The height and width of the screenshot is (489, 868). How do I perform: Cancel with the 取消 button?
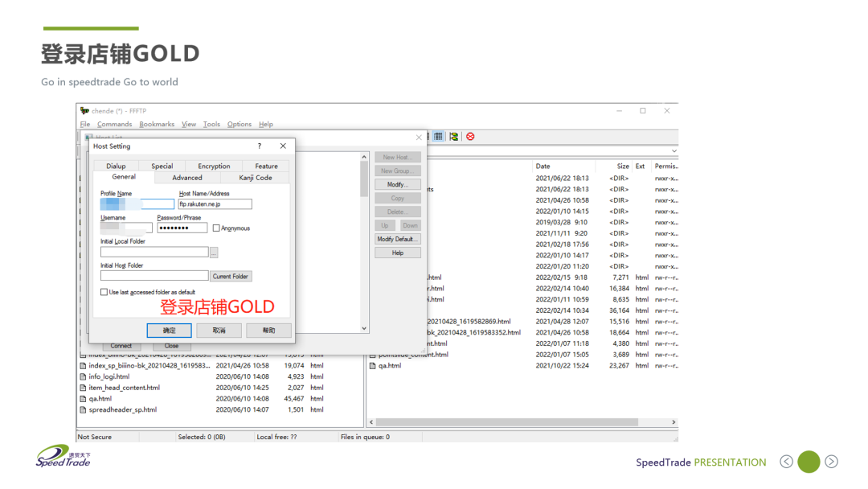click(x=219, y=330)
